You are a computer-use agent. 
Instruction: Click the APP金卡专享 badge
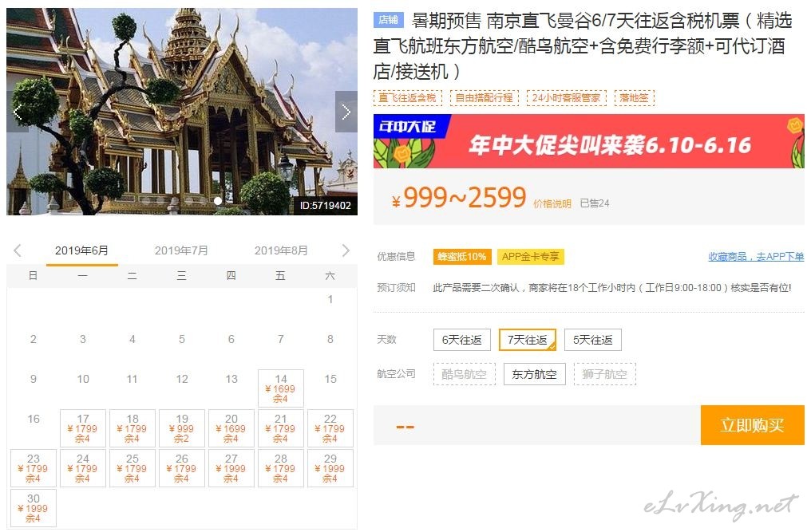click(x=531, y=257)
